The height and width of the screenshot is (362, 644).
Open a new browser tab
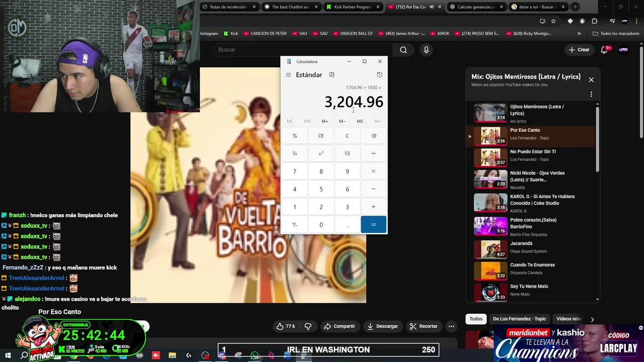575,7
